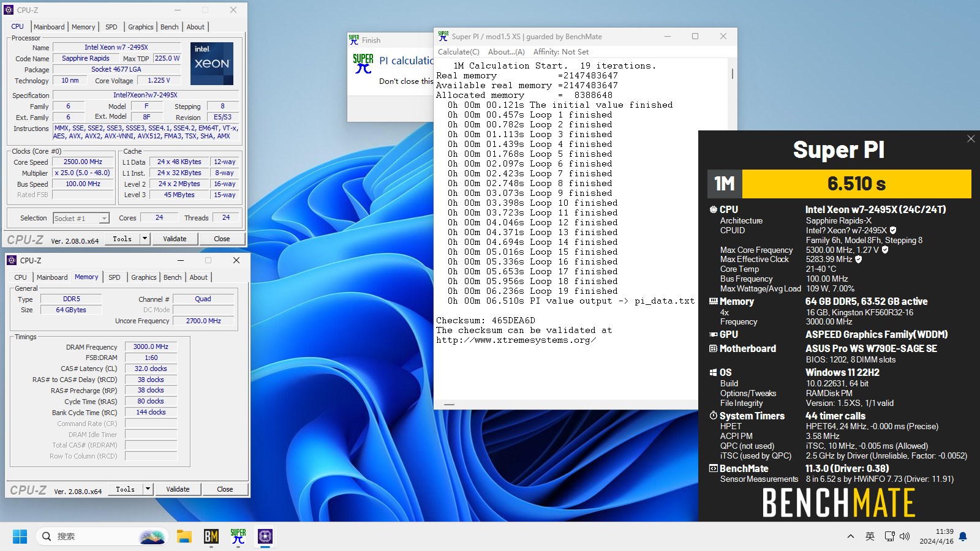980x551 pixels.
Task: Click the Super PI output scrollbar
Action: (x=733, y=74)
